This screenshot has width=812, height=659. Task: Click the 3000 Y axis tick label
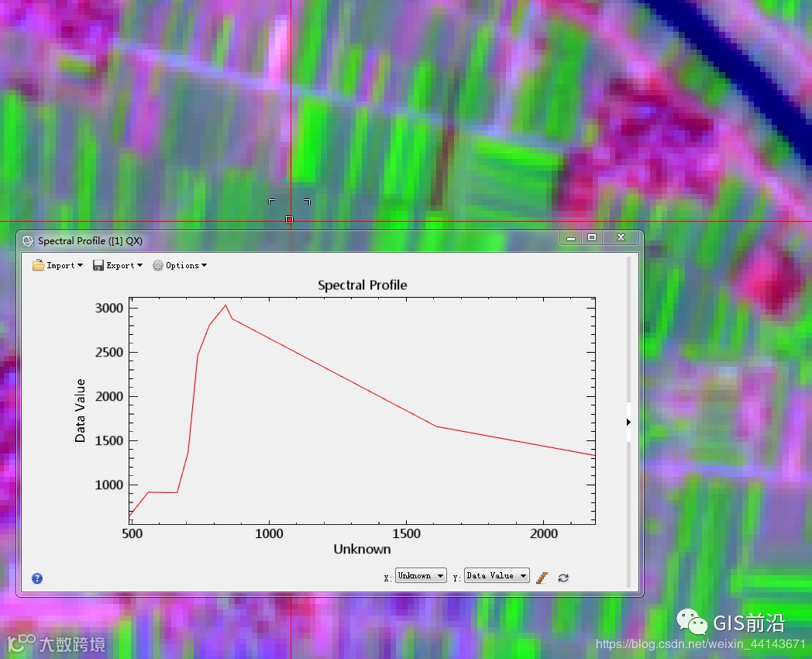[109, 309]
